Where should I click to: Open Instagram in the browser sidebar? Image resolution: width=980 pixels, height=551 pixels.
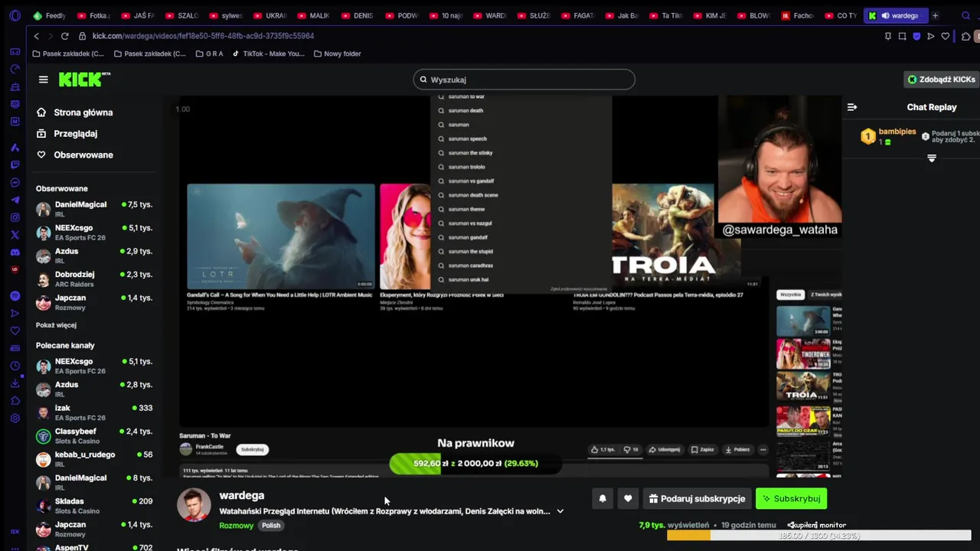pyautogui.click(x=15, y=217)
